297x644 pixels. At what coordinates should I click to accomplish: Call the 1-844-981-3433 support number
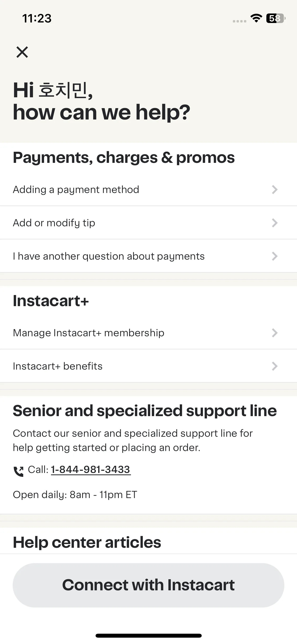(91, 470)
